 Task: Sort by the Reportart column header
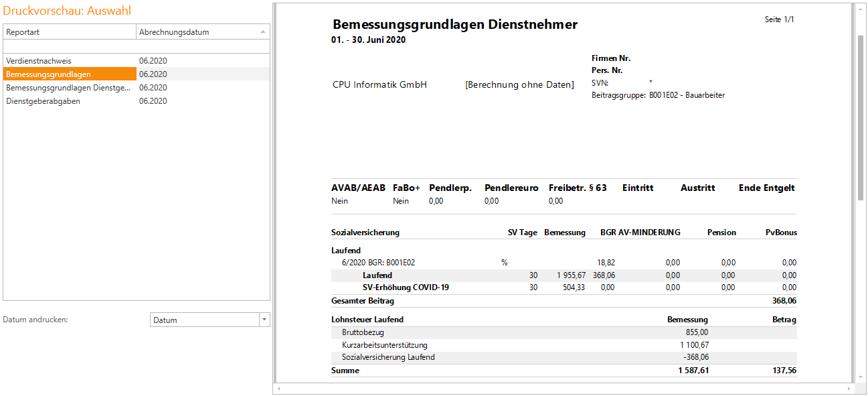click(70, 32)
